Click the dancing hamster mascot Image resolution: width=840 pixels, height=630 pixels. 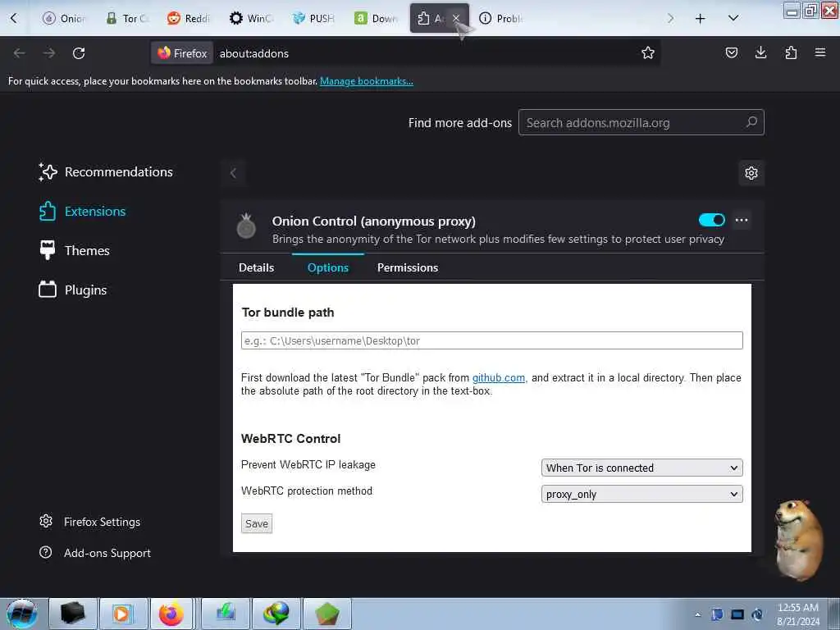point(797,540)
